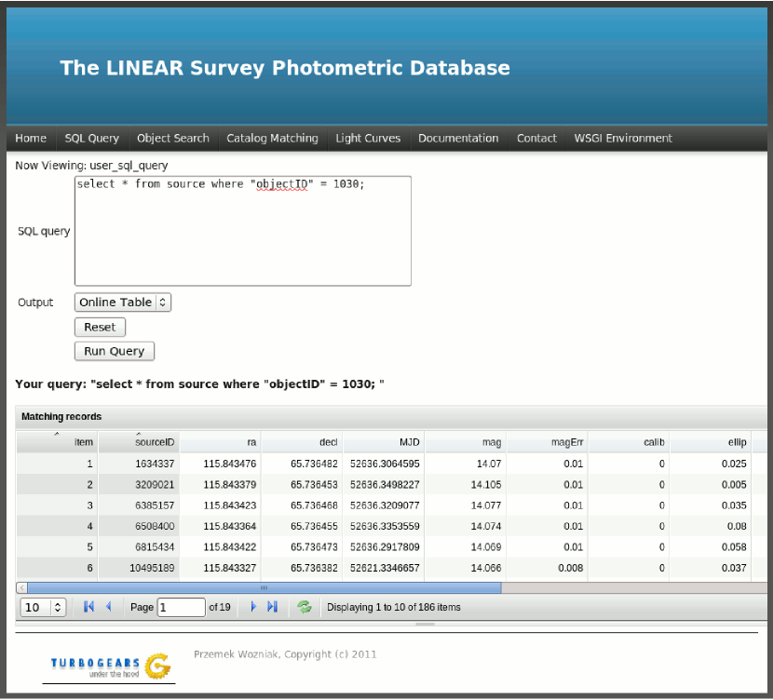Refresh the matching records table
Viewport: 773px width, 700px height.
point(304,607)
